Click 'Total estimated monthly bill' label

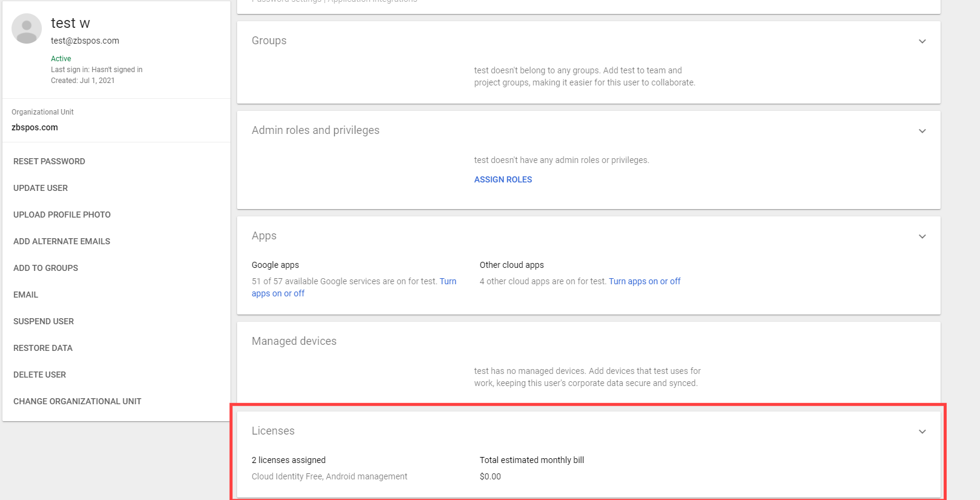pyautogui.click(x=532, y=460)
